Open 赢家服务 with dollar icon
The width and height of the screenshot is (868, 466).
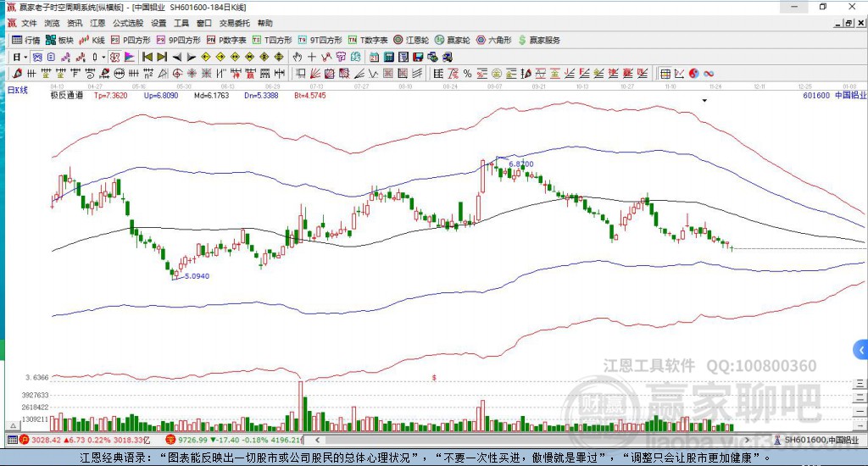pos(539,40)
